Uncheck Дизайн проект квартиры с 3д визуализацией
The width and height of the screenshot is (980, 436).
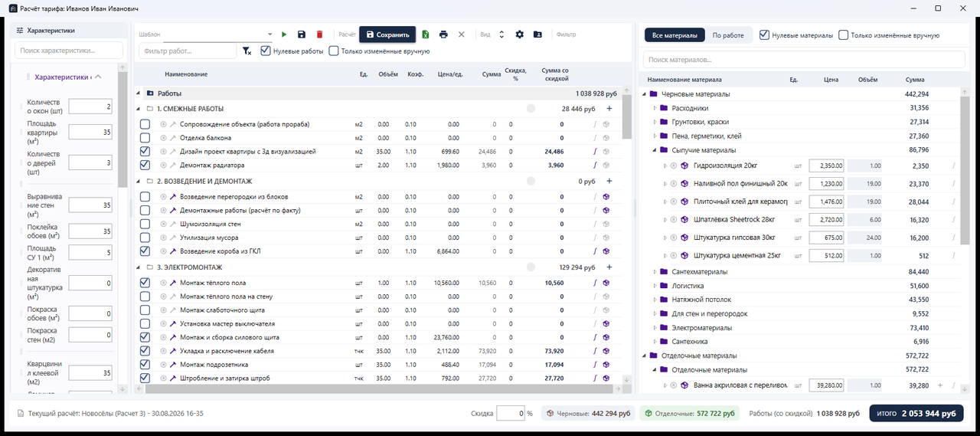[x=145, y=152]
